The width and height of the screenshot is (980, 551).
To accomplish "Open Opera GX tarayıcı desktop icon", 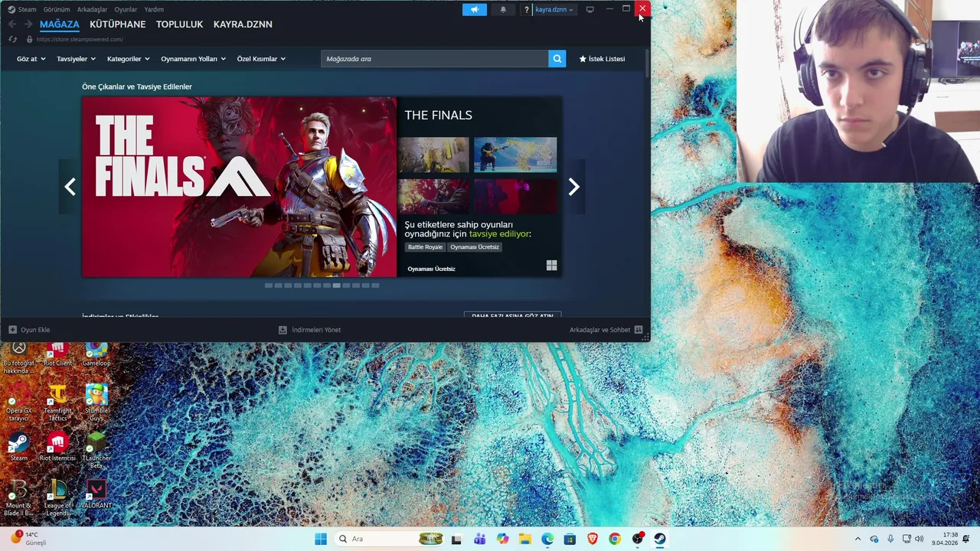I will pyautogui.click(x=19, y=404).
